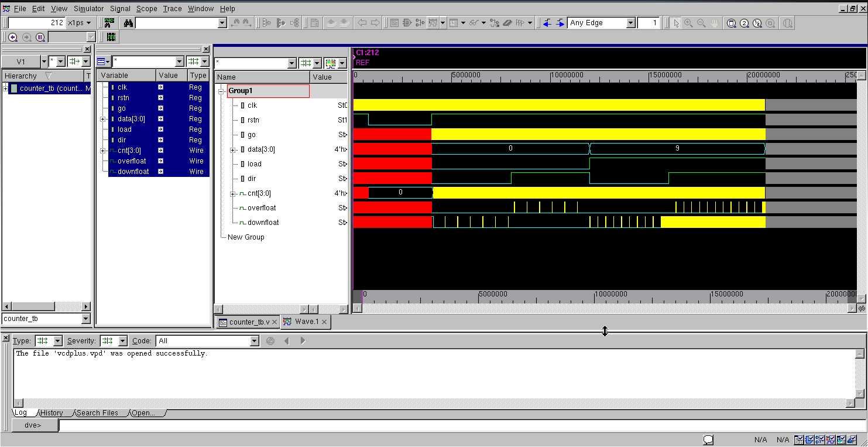The width and height of the screenshot is (868, 447).
Task: Close the Wave.1 tab
Action: (324, 322)
